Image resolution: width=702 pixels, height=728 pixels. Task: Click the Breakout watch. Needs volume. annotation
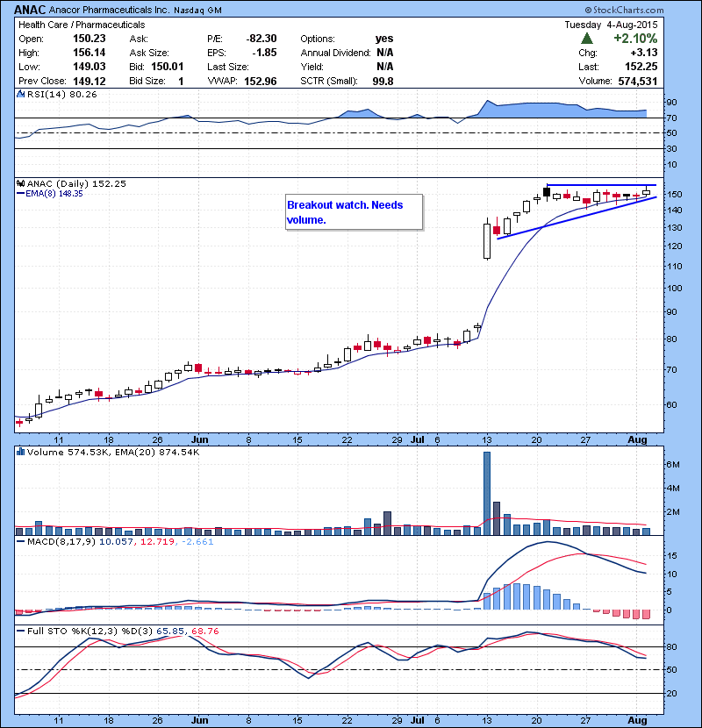[x=354, y=212]
